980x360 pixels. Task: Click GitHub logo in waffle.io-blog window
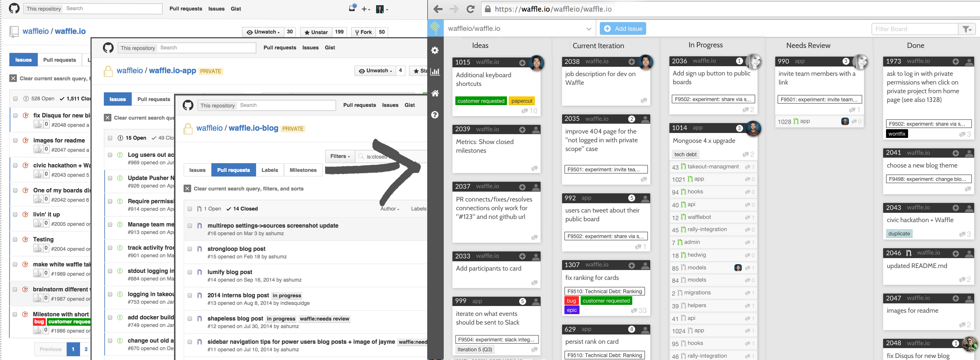(x=188, y=105)
